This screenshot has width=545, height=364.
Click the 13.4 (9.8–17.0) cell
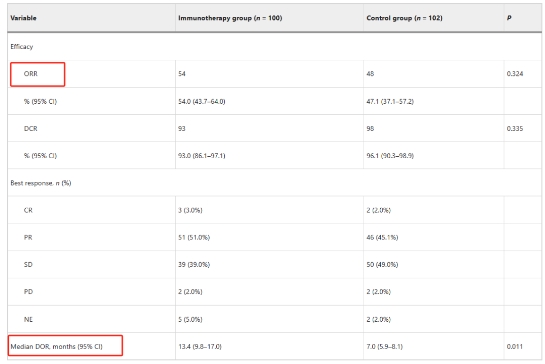click(200, 346)
